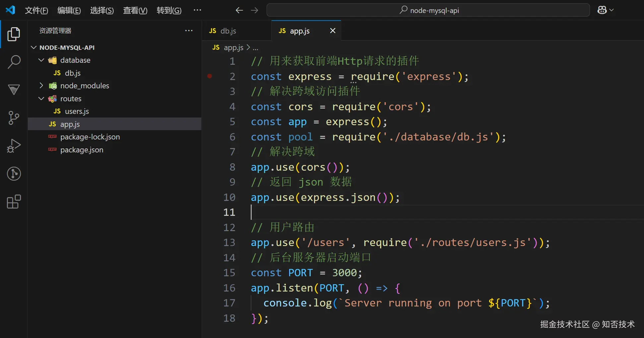
Task: Click the 'cors' string on line 4
Action: coord(401,107)
